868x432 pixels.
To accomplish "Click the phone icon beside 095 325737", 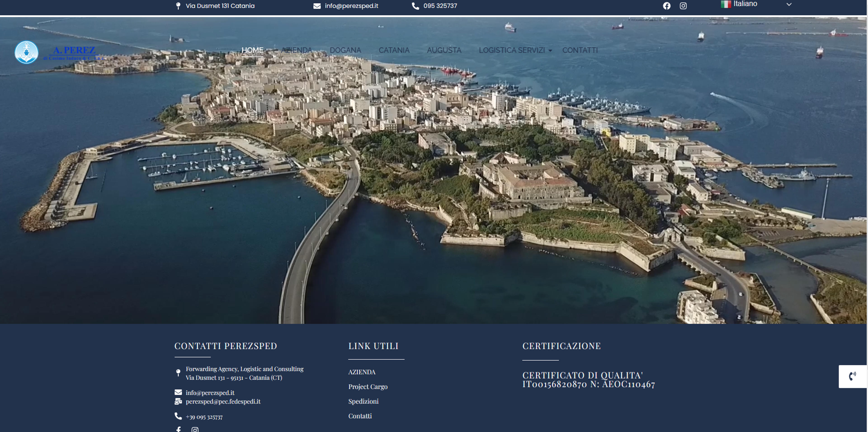I will point(415,6).
